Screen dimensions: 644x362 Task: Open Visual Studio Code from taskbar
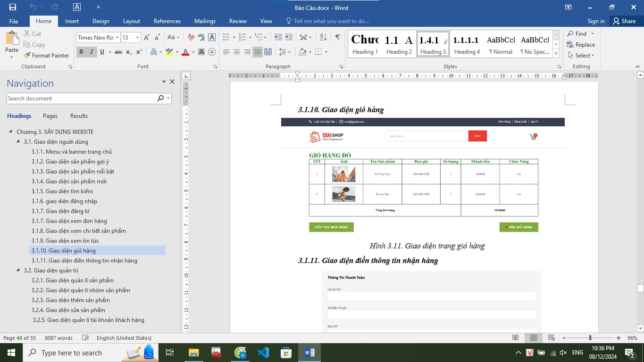pos(263,352)
